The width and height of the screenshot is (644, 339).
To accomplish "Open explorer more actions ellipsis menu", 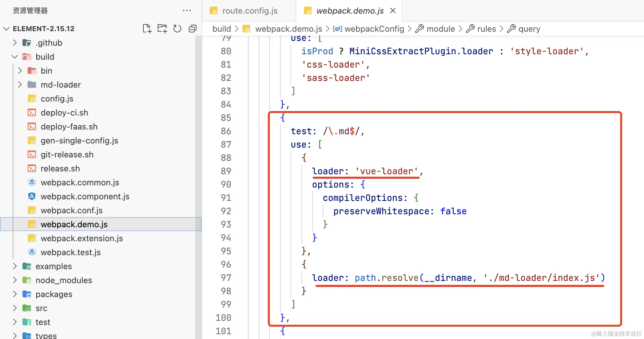I will coord(187,10).
